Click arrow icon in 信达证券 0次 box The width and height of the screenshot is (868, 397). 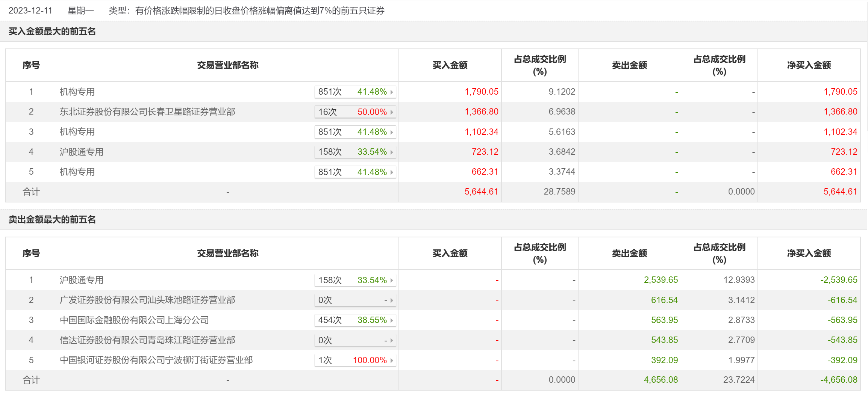(392, 340)
